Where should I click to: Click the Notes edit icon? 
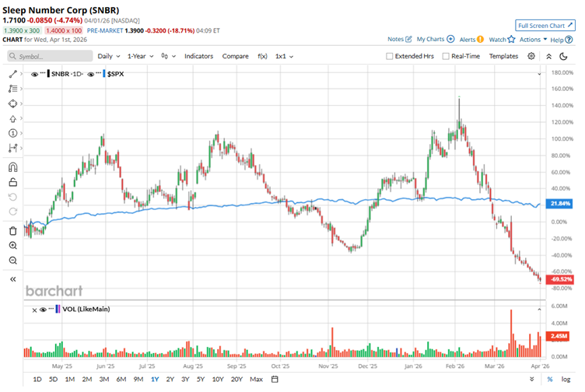click(x=408, y=39)
